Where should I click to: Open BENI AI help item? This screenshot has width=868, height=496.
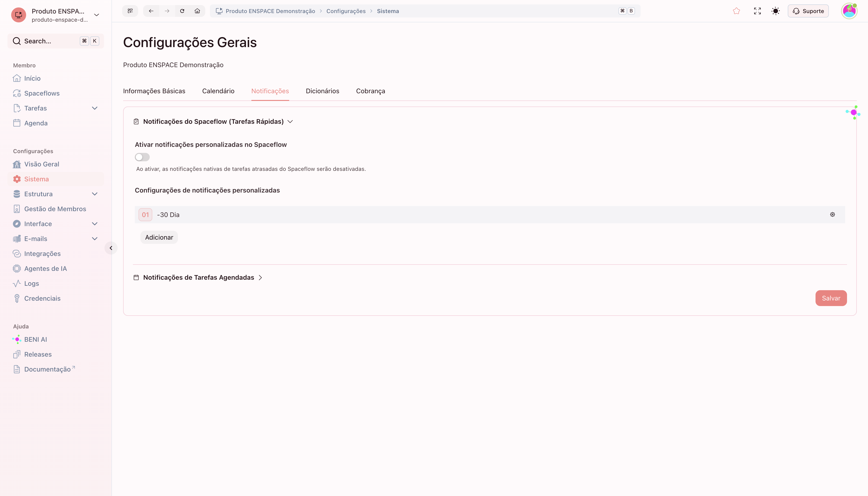(x=56, y=340)
